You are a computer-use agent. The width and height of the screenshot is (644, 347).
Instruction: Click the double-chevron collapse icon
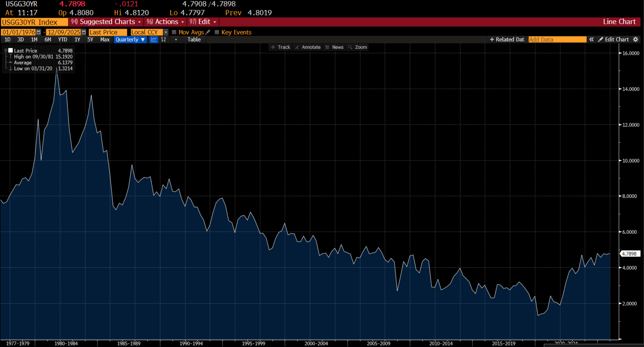[591, 39]
